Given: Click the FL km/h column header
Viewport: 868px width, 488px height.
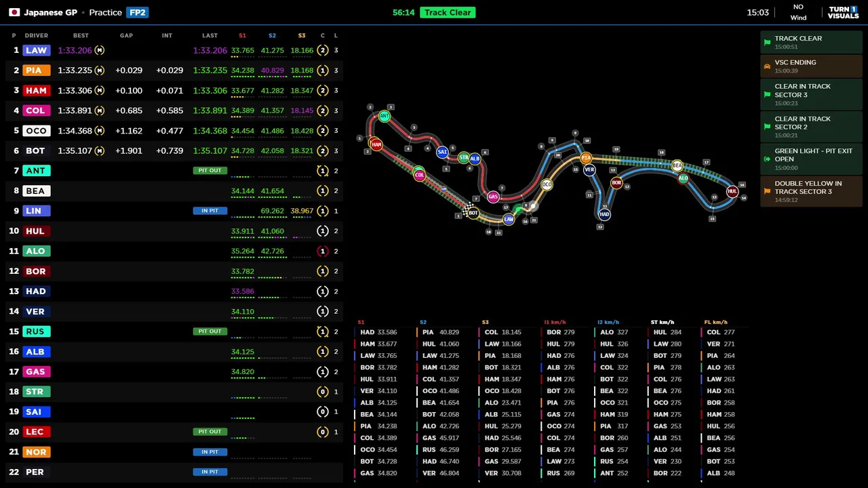Looking at the screenshot, I should 716,323.
